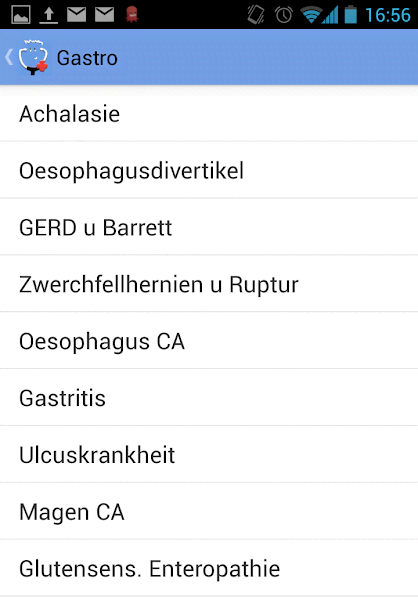The width and height of the screenshot is (418, 605).
Task: Open Glutensens. Enteropathie item
Action: point(209,568)
